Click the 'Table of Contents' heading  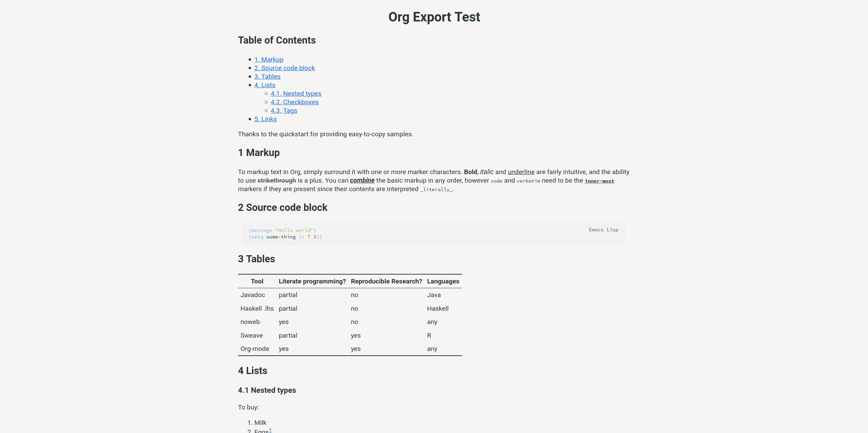pyautogui.click(x=276, y=40)
